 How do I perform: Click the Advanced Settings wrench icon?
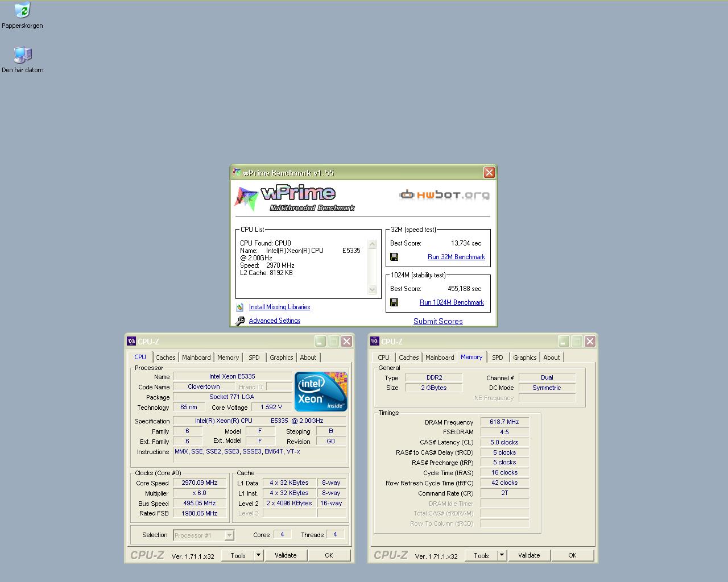(240, 321)
